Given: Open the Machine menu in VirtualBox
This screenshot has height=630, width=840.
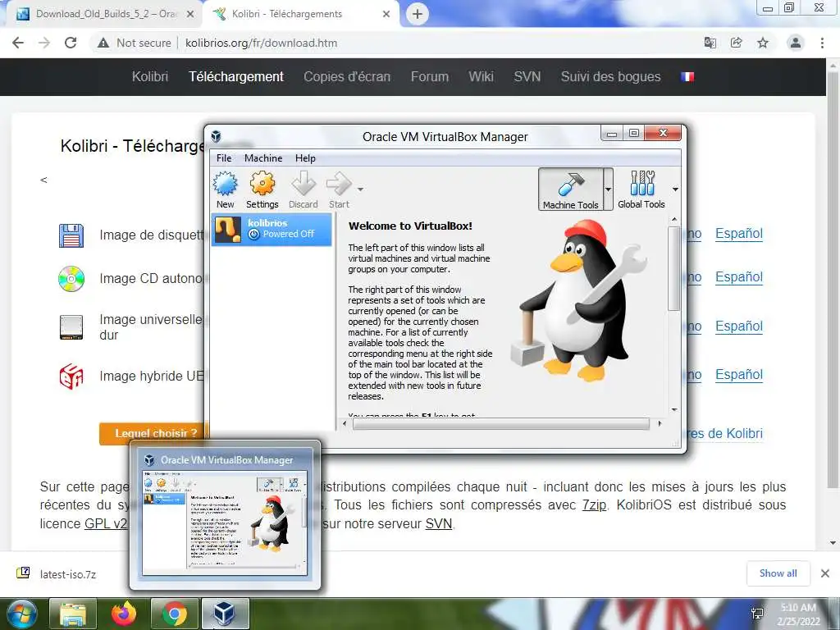Looking at the screenshot, I should (263, 158).
